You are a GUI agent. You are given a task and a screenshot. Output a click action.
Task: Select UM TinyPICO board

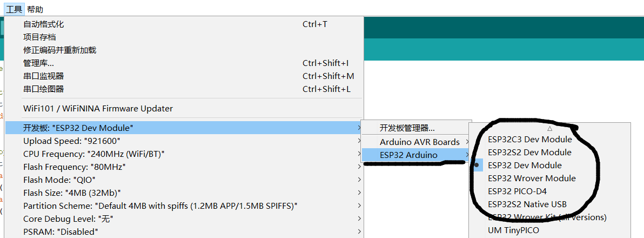coord(550,230)
